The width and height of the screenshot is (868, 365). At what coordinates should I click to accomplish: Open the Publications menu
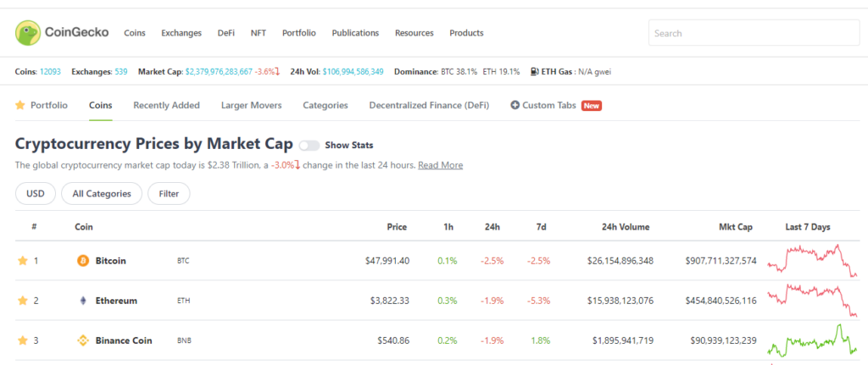pyautogui.click(x=355, y=33)
